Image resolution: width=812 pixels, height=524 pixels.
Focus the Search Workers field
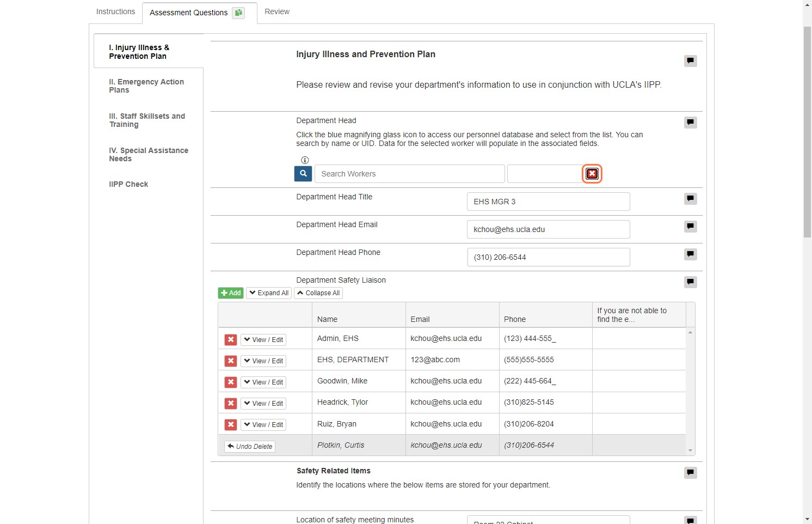410,174
